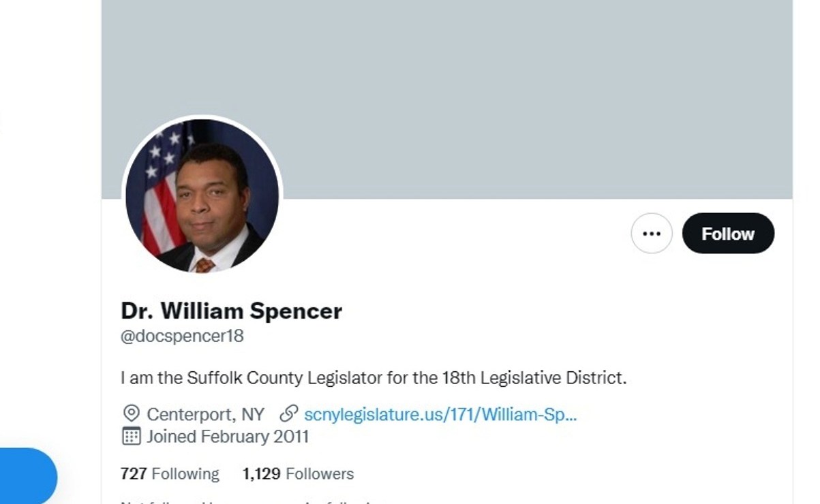Click the @docspencer18 handle

(182, 336)
